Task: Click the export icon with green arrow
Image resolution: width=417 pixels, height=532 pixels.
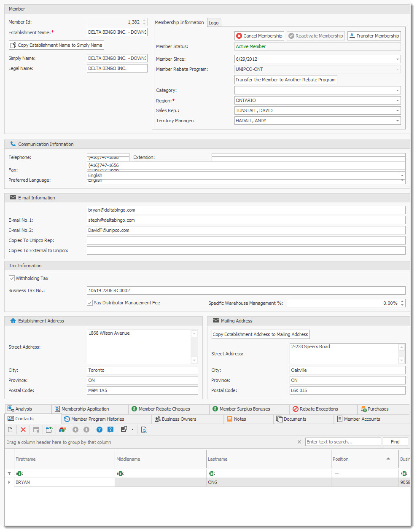Action: pyautogui.click(x=49, y=430)
